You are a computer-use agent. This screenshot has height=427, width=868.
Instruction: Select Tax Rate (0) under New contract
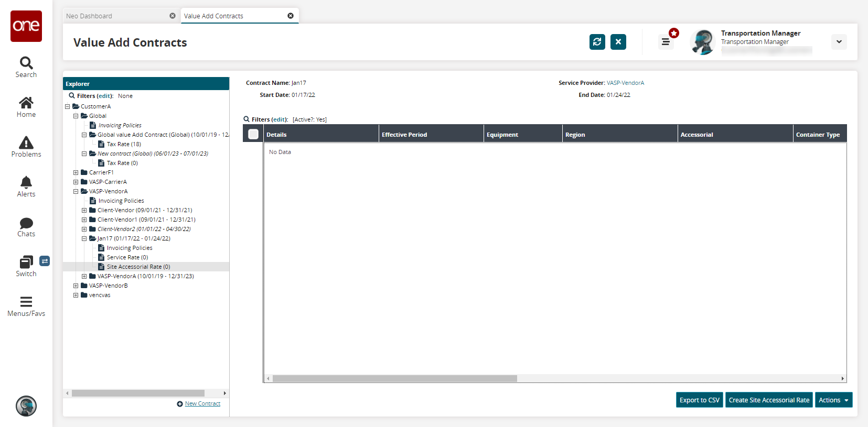click(122, 163)
